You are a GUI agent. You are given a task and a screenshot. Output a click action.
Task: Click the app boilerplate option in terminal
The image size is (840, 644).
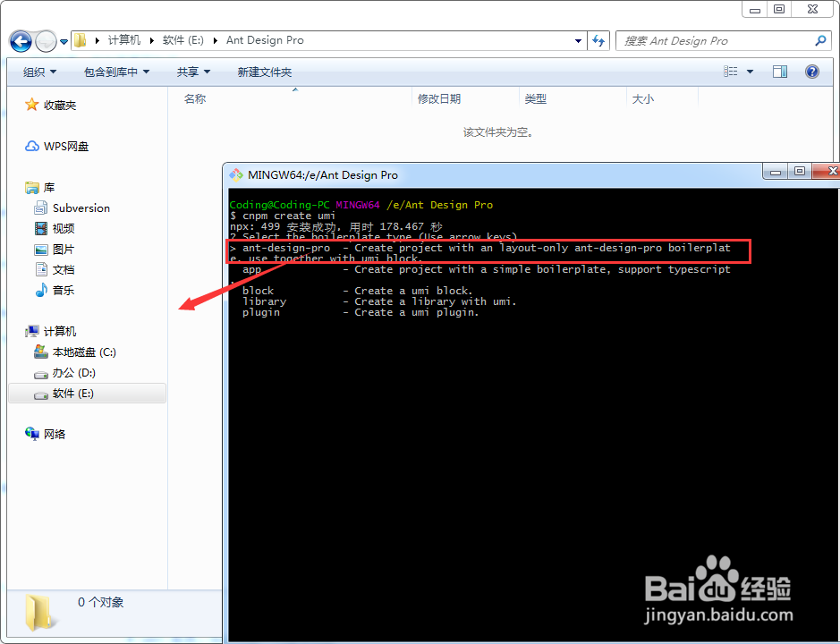[251, 269]
